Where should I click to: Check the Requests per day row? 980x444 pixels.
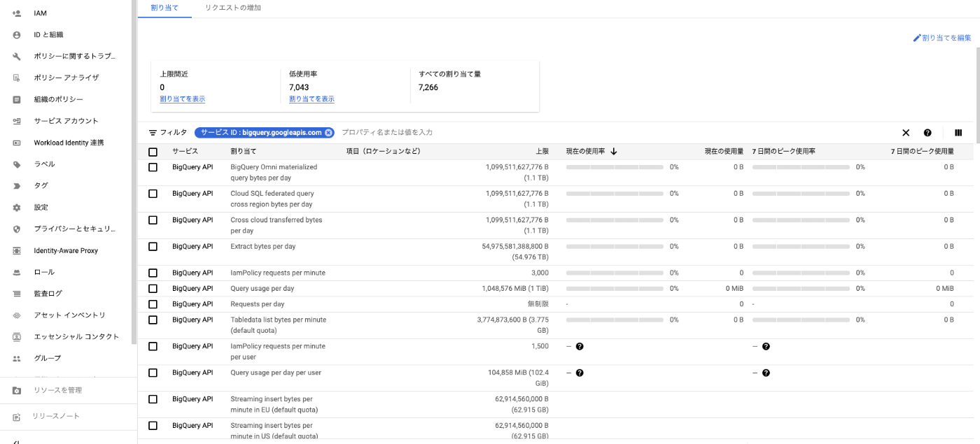pyautogui.click(x=153, y=304)
